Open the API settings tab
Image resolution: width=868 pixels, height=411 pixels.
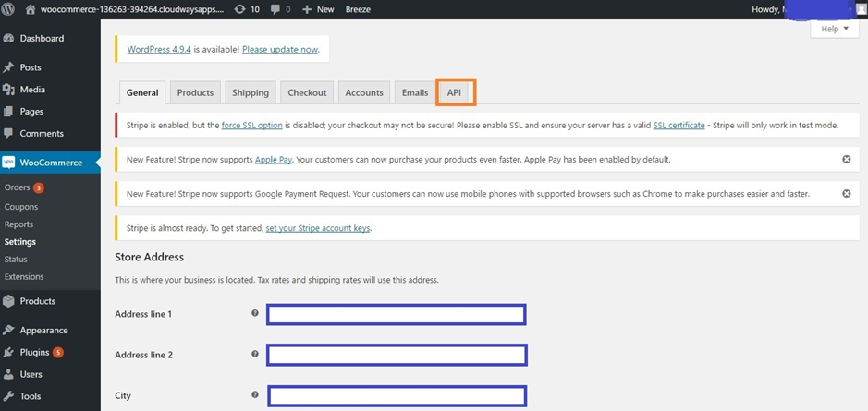[x=455, y=92]
